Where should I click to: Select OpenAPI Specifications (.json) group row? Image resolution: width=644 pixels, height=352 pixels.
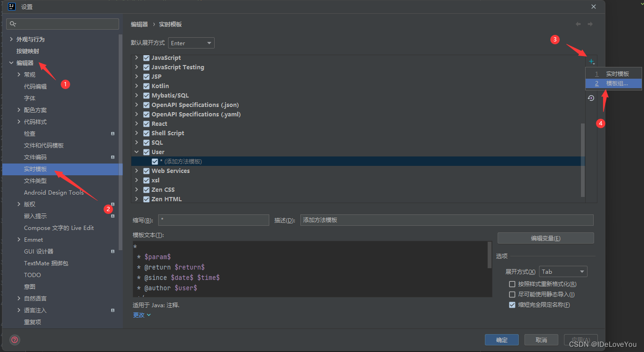pos(358,105)
